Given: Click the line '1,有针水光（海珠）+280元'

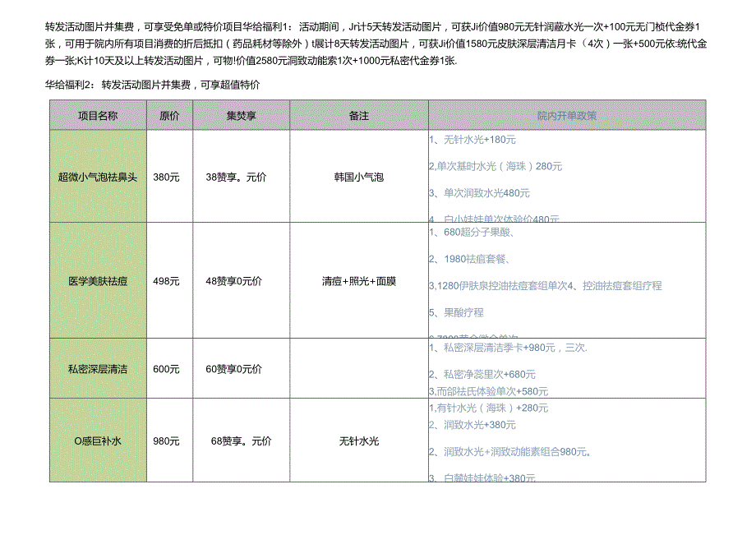Looking at the screenshot, I should tap(488, 408).
